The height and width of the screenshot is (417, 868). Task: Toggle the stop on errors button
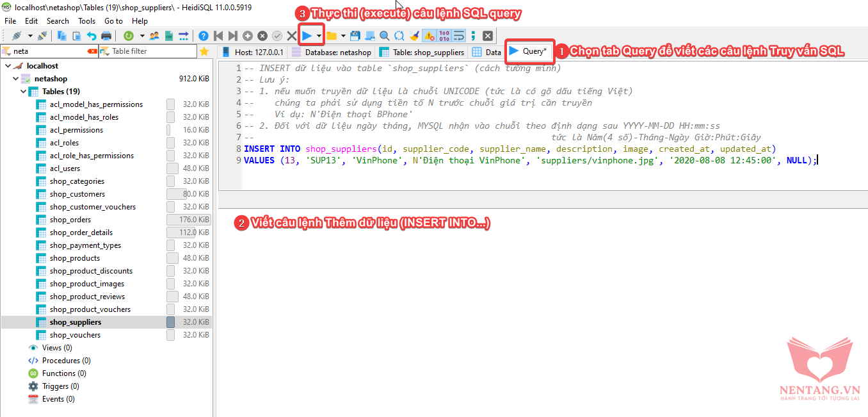click(429, 36)
